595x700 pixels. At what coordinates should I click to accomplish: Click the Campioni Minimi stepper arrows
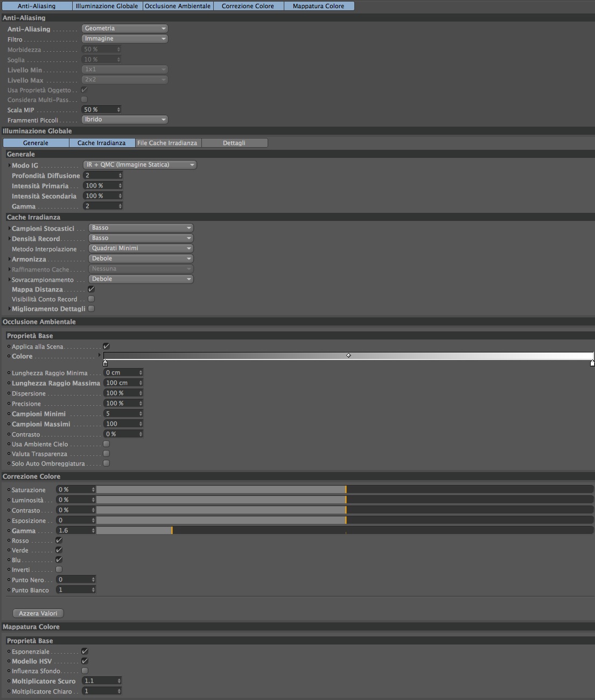tap(141, 414)
